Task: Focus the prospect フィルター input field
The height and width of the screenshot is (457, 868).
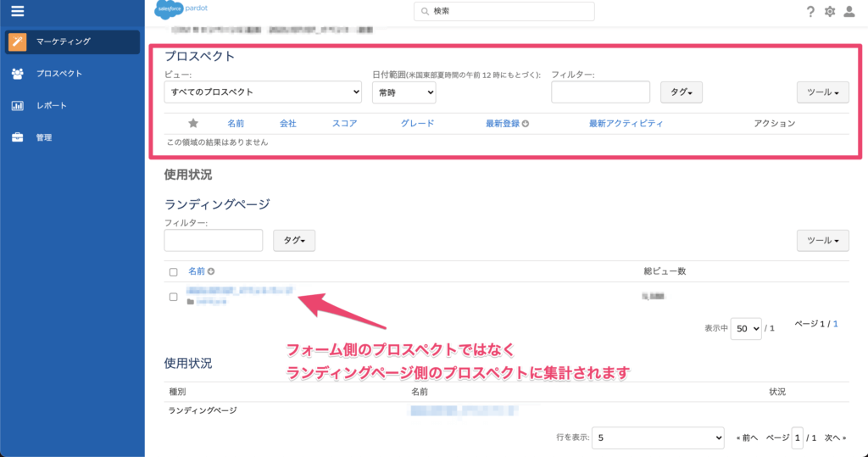Action: click(x=601, y=92)
